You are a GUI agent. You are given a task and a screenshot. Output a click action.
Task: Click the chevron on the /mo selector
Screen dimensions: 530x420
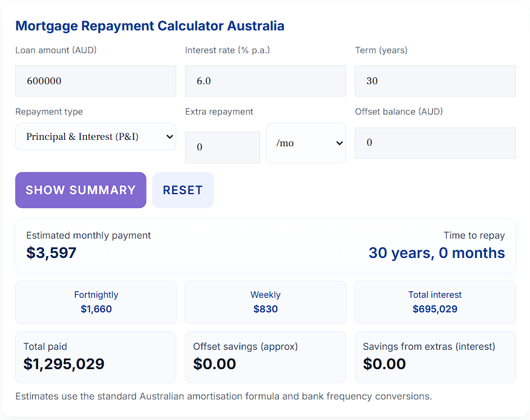point(339,143)
